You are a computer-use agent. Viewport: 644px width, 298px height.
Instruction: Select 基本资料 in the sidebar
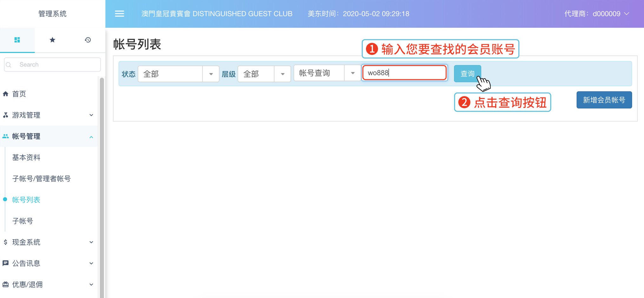[26, 157]
